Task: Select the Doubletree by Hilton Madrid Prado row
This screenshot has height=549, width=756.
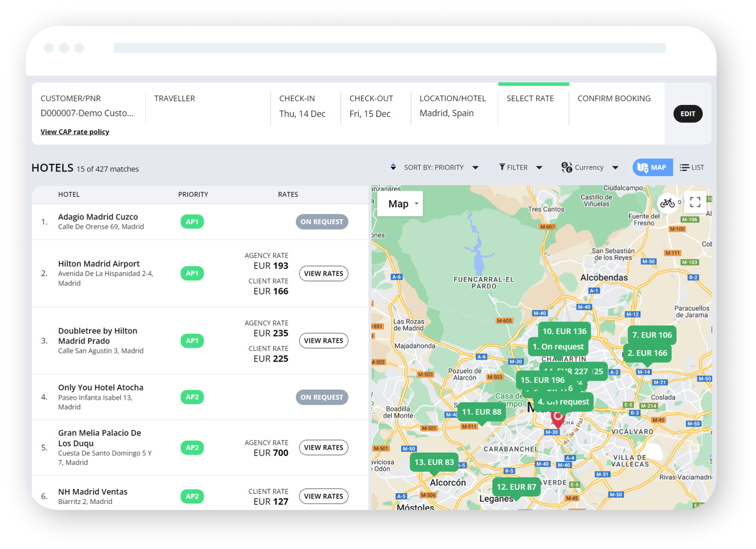Action: pyautogui.click(x=200, y=341)
